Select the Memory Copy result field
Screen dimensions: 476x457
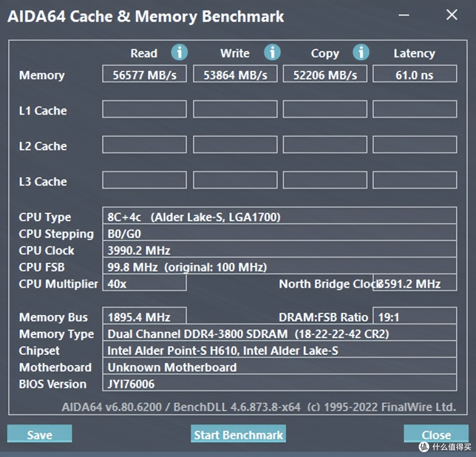pos(325,74)
